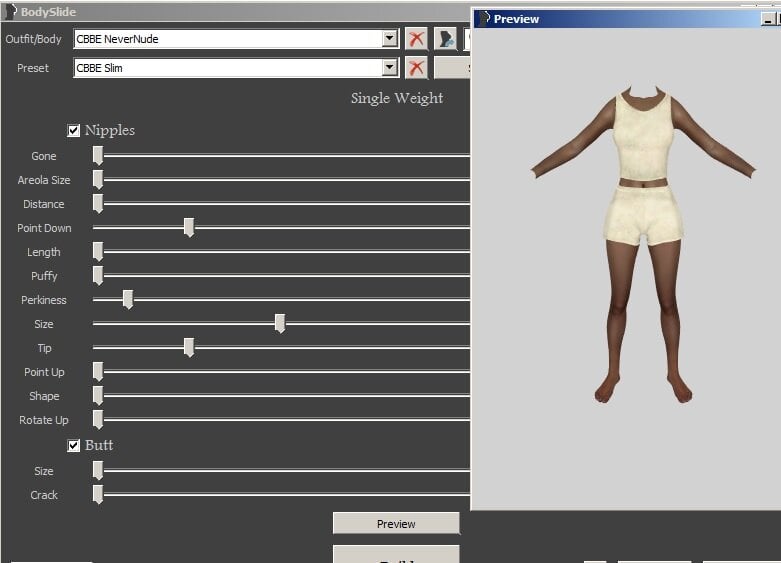Click the red X delete icon beside Preset
Screen dimensions: 781x563
click(416, 68)
